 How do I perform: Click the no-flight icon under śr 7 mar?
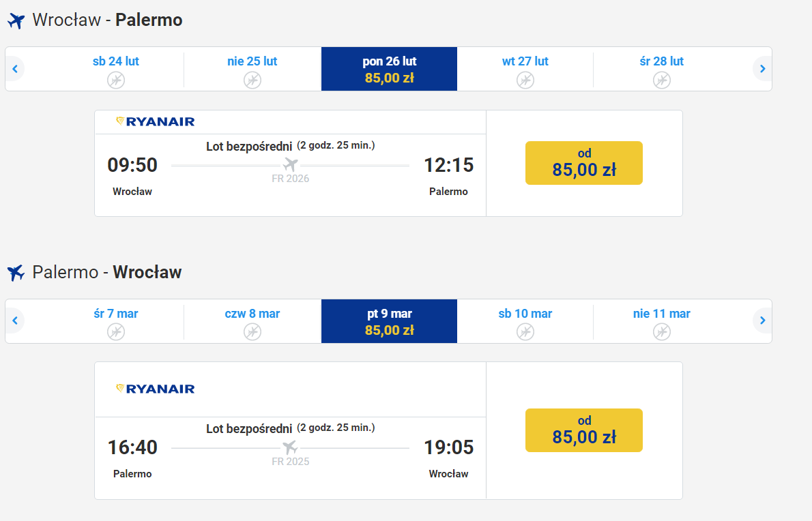(116, 331)
